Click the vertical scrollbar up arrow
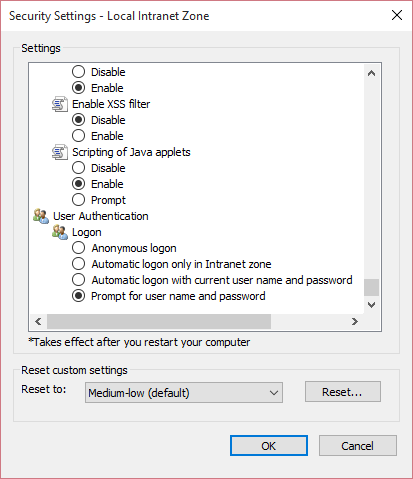Viewport: 413px width, 479px height. tap(371, 73)
